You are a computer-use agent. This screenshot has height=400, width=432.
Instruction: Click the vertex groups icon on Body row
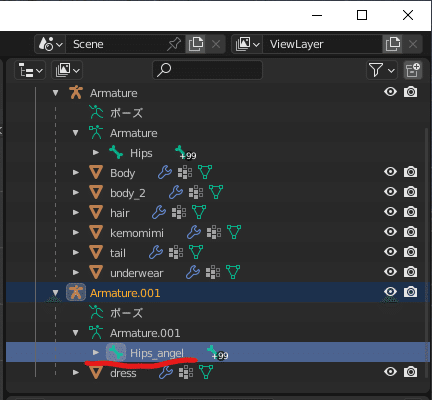click(x=185, y=172)
